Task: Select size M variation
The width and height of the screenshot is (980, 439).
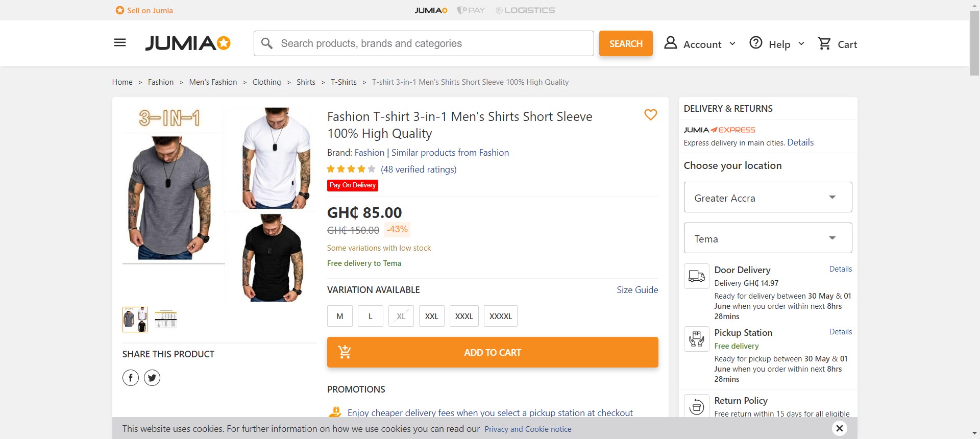Action: point(340,316)
